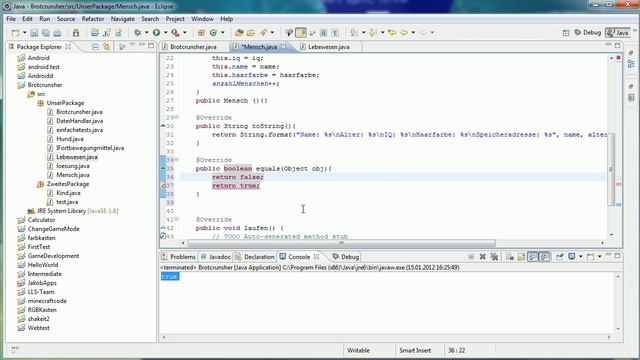Click the Last Edit Location icon
Image resolution: width=640 pixels, height=360 pixels.
coord(392,33)
